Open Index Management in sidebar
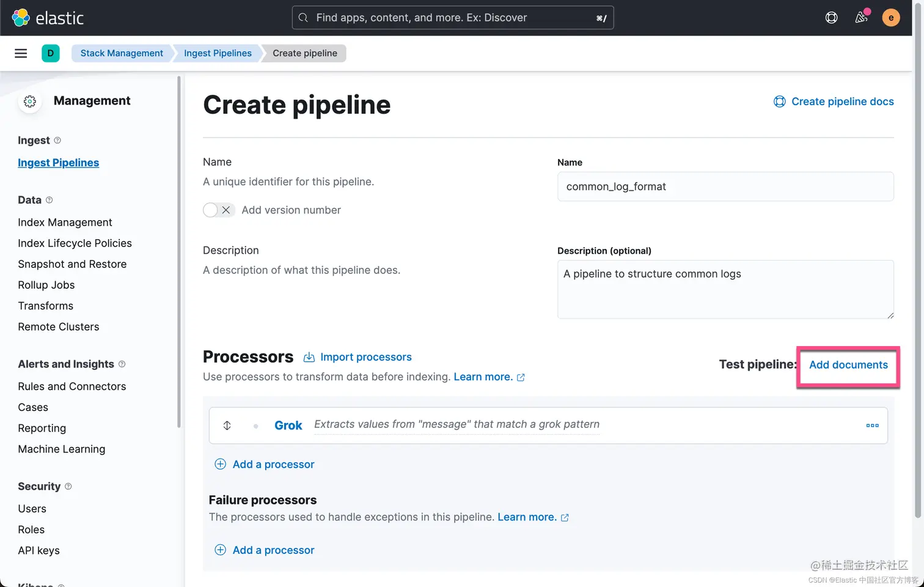The height and width of the screenshot is (587, 924). pyautogui.click(x=65, y=223)
